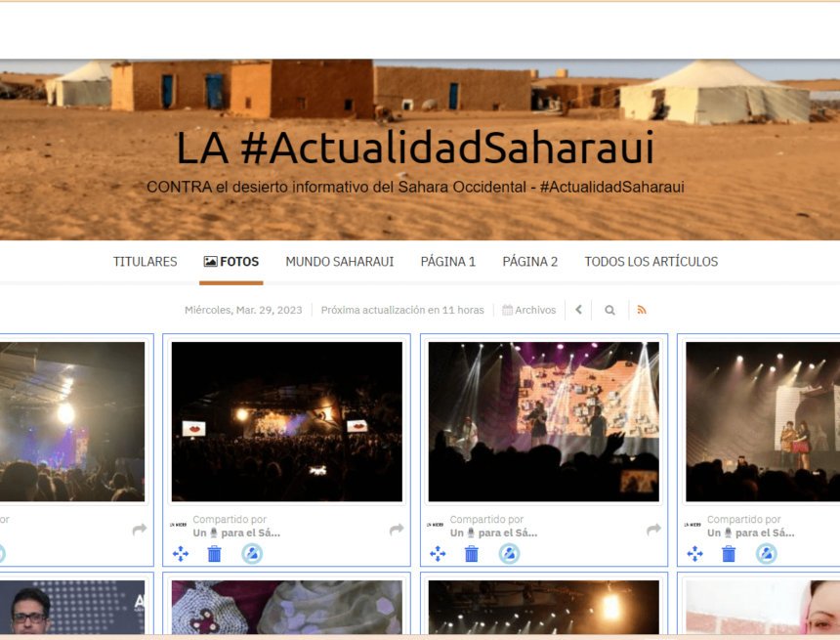Switch to the TITULARES tab

[145, 261]
